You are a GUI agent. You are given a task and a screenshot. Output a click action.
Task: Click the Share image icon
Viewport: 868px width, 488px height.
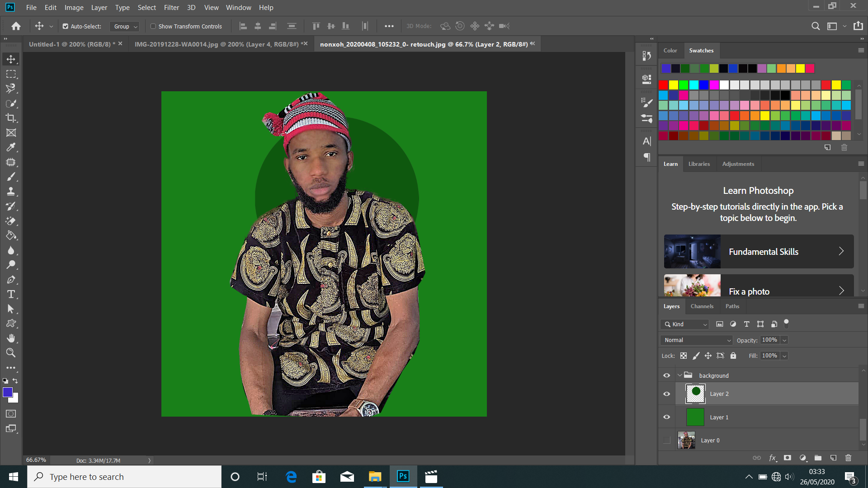(858, 26)
